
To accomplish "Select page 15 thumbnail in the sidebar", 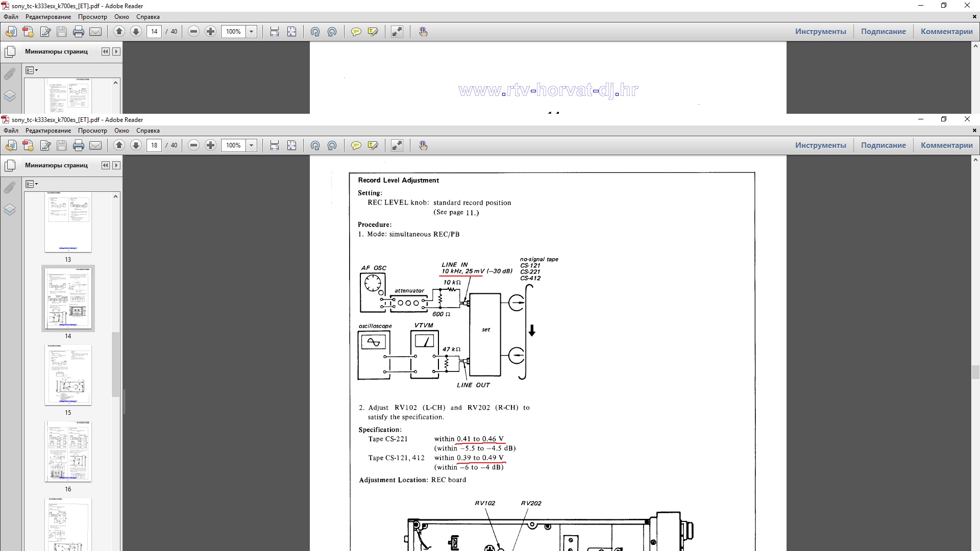I will click(68, 375).
